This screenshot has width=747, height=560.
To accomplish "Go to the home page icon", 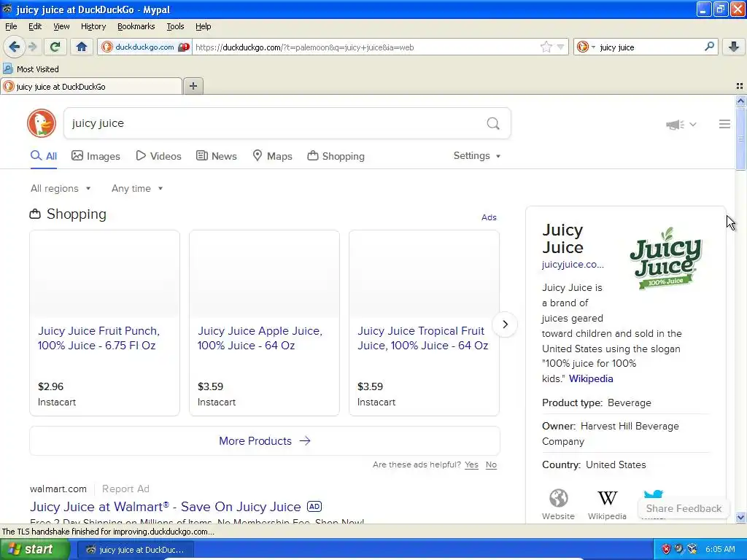I will 82,47.
